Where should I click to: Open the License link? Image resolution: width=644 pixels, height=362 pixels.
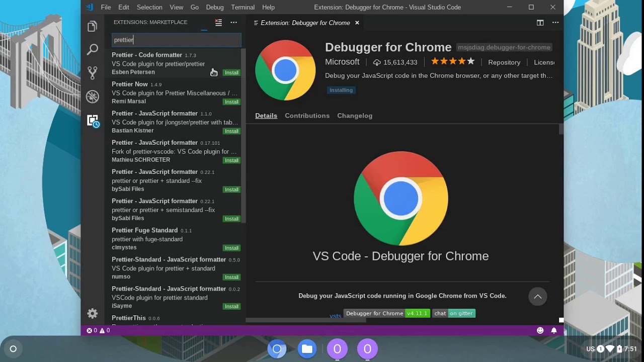point(544,62)
